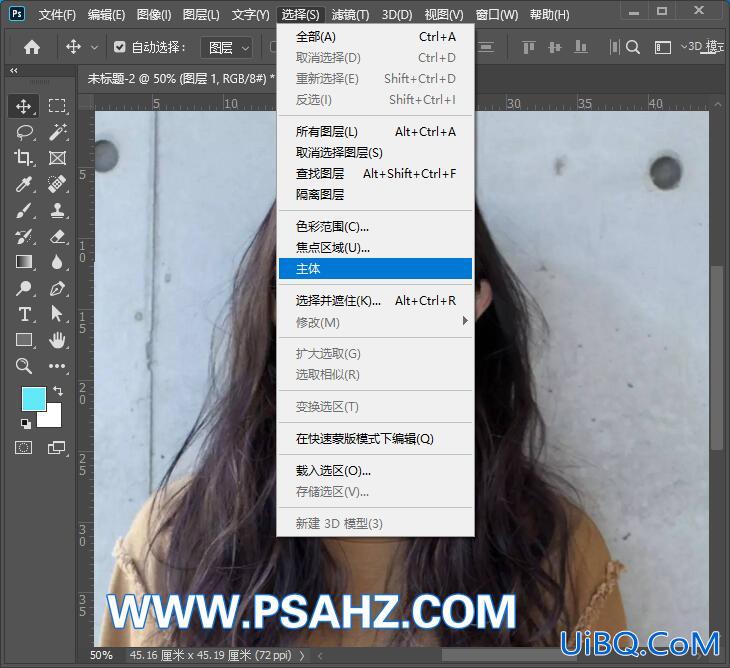Click the align top edges icon
This screenshot has width=730, height=668.
528,47
